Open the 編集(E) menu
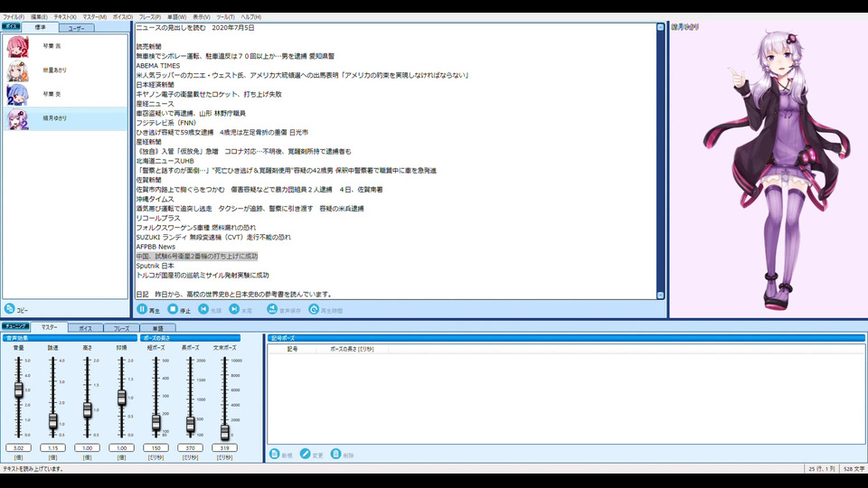 [x=39, y=17]
